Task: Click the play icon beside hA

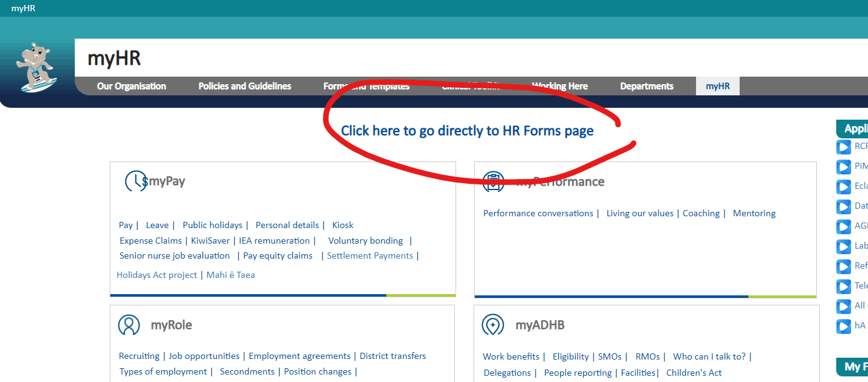Action: pos(844,326)
